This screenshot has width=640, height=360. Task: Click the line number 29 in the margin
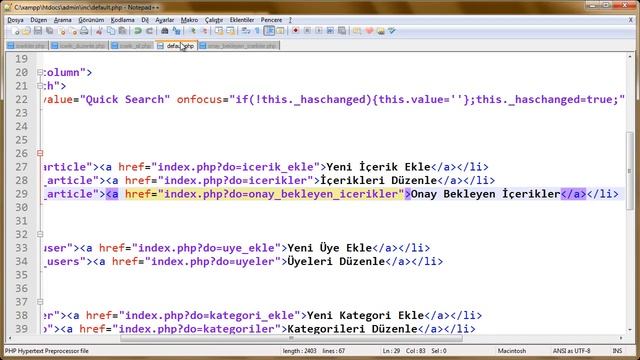pos(21,194)
